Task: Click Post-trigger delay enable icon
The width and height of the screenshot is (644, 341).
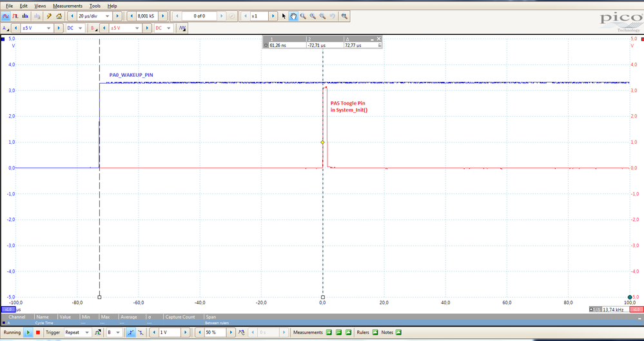Action: tap(242, 333)
